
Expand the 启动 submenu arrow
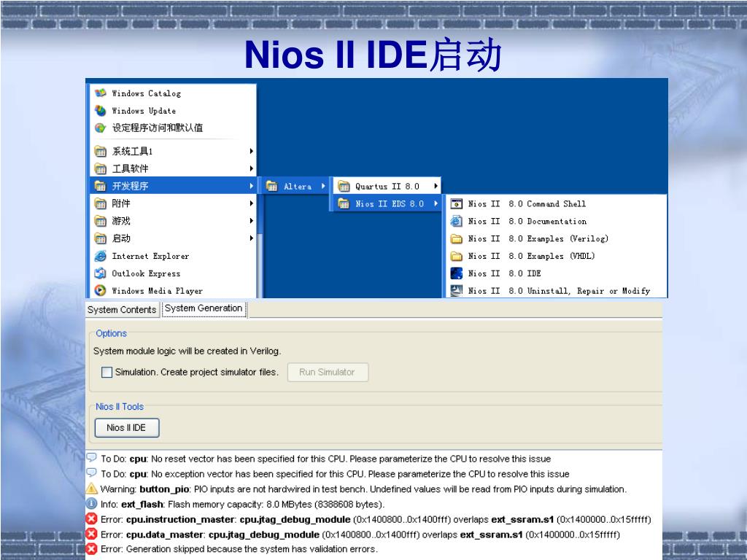tap(251, 238)
